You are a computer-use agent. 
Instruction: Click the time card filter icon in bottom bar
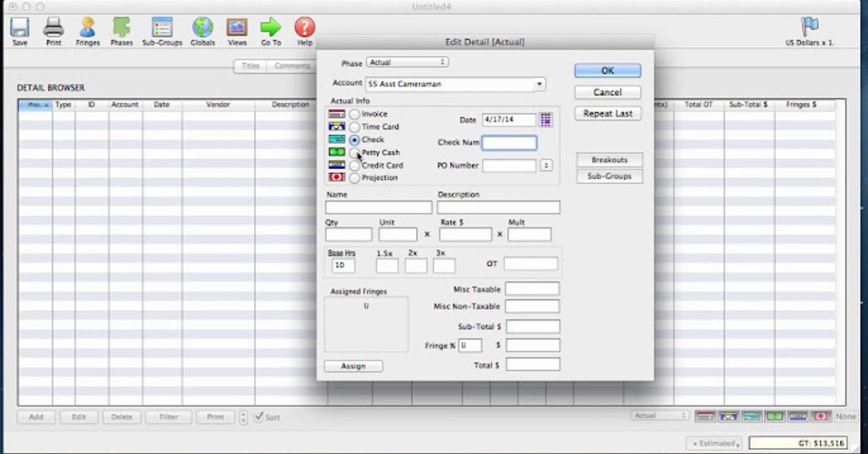(x=728, y=416)
